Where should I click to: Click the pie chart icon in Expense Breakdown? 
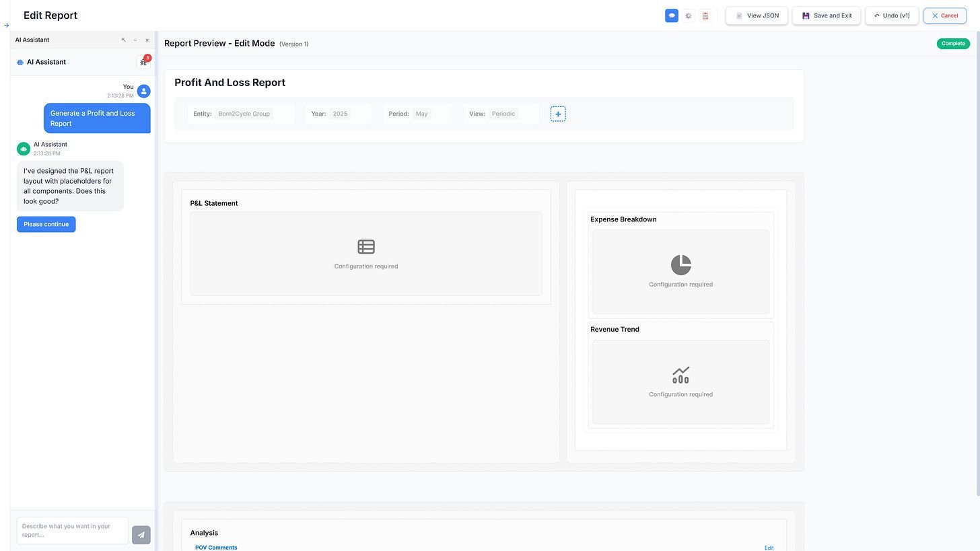[680, 264]
